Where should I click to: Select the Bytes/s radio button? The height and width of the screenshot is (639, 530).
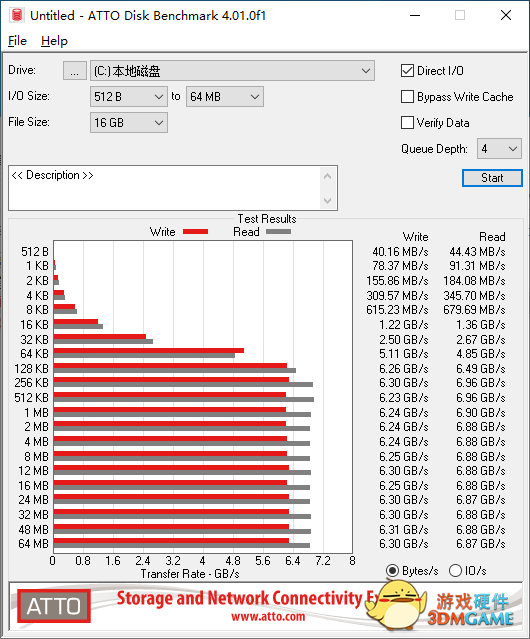392,571
